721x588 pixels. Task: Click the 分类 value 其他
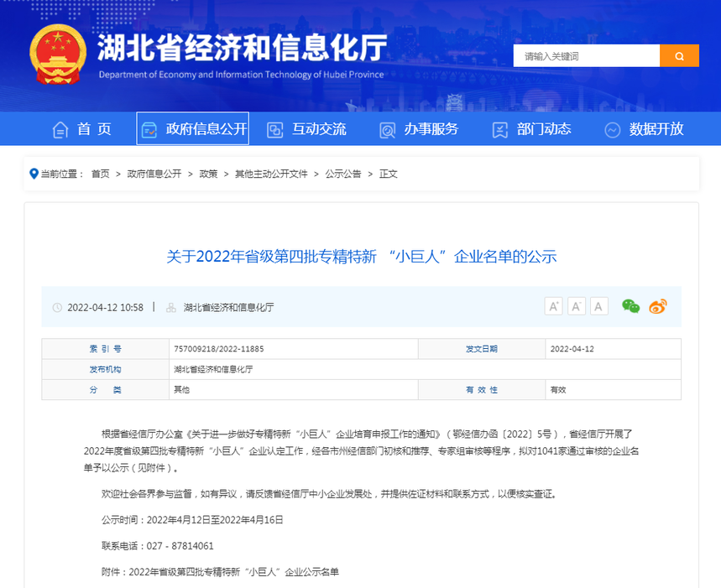tap(181, 389)
